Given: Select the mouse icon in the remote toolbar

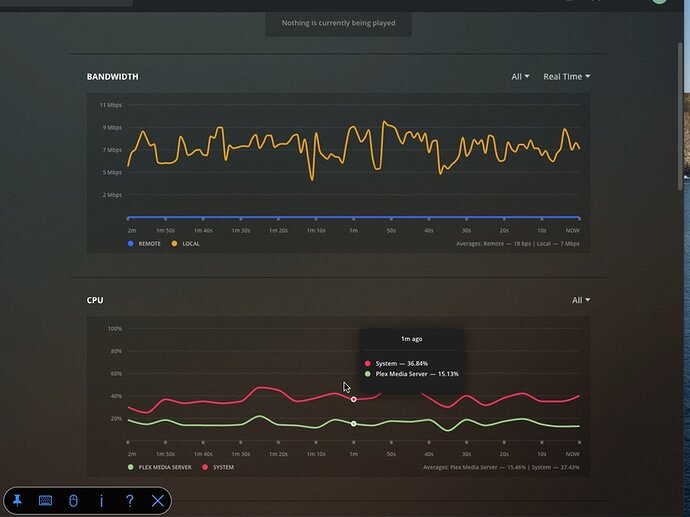Looking at the screenshot, I should tap(73, 500).
